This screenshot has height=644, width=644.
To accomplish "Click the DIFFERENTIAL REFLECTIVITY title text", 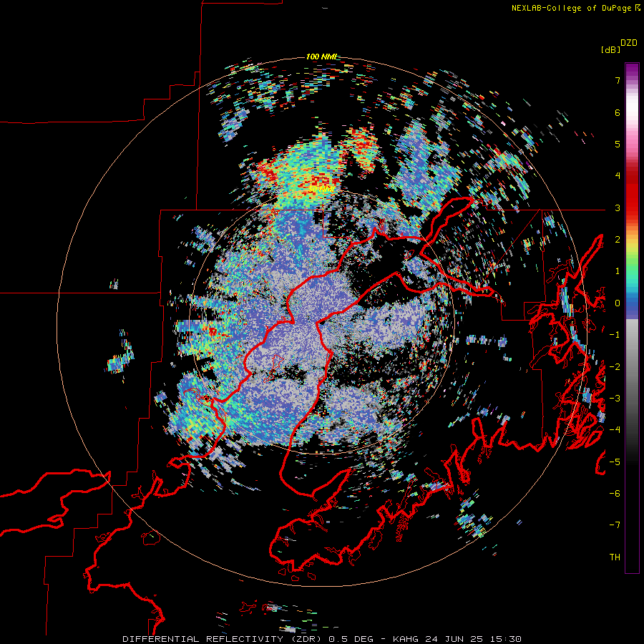I will pyautogui.click(x=203, y=639).
